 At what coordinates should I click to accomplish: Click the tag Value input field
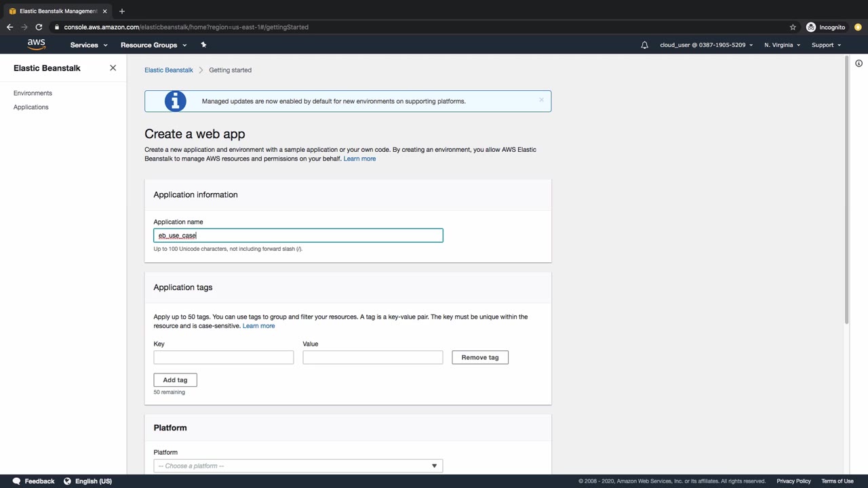click(373, 357)
